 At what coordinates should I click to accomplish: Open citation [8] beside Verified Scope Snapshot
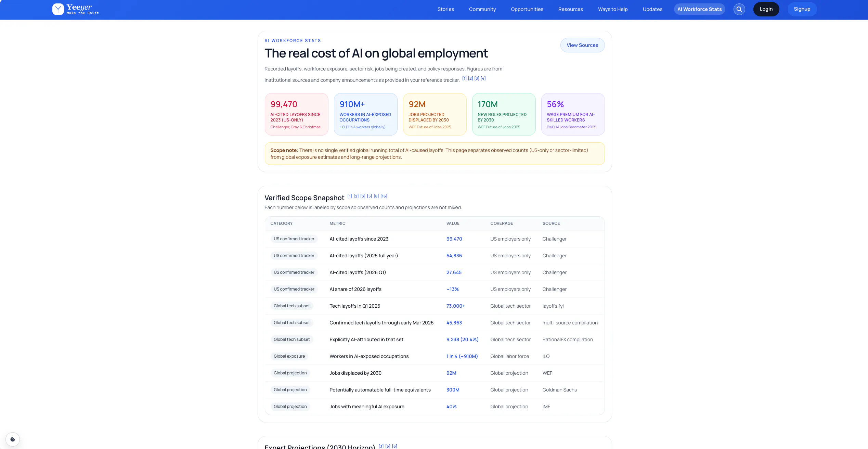376,196
